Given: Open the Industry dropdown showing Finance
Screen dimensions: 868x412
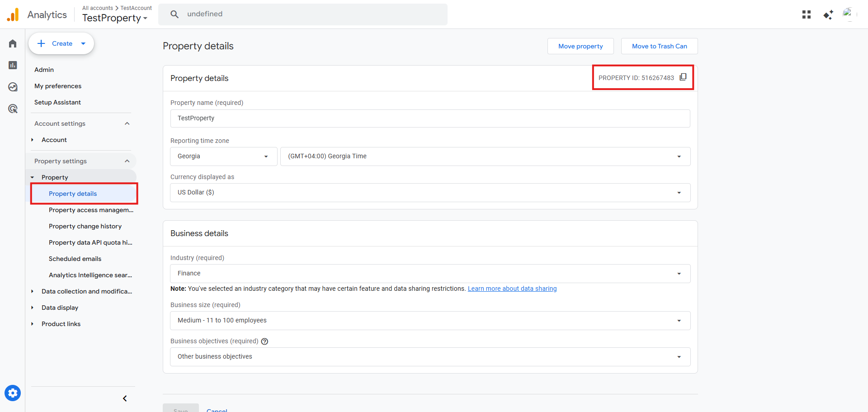Looking at the screenshot, I should 430,274.
